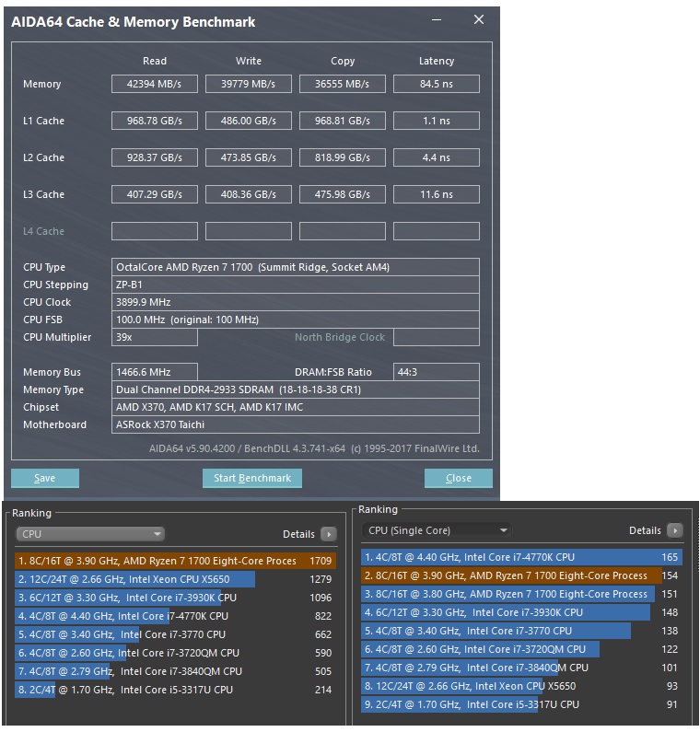Select CPU ranking row Ryzen 7 1700 score 1709
The width and height of the screenshot is (700, 732).
click(175, 561)
